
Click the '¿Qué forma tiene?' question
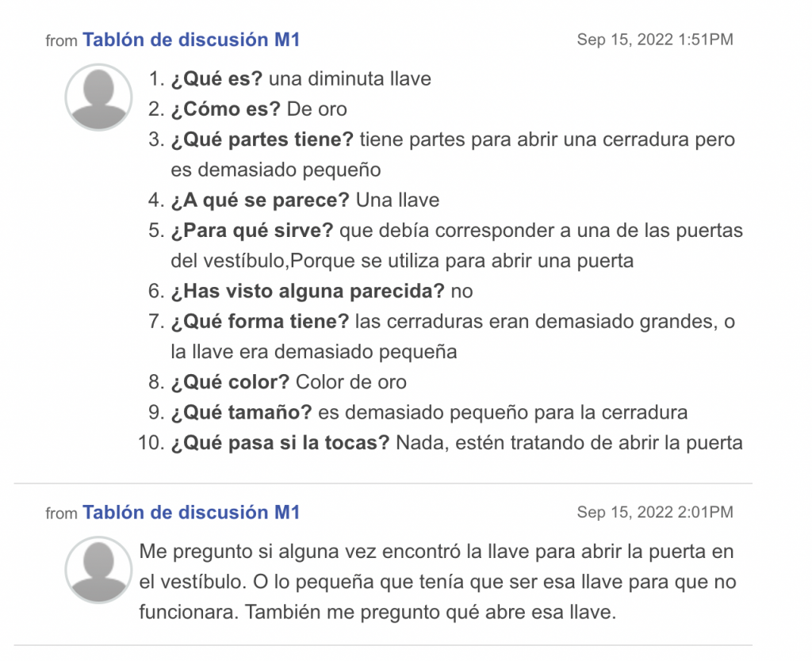(260, 322)
